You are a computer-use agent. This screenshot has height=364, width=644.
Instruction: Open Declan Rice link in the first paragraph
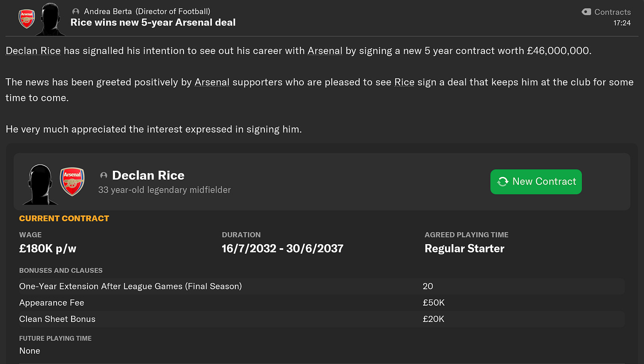33,50
